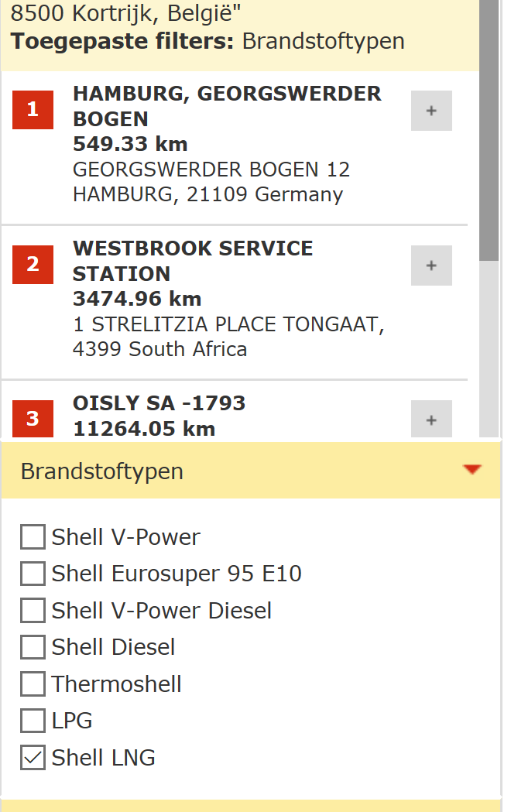Viewport: 511px width, 812px height.
Task: Tick the Shell V-Power Diesel checkbox
Action: coord(33,610)
